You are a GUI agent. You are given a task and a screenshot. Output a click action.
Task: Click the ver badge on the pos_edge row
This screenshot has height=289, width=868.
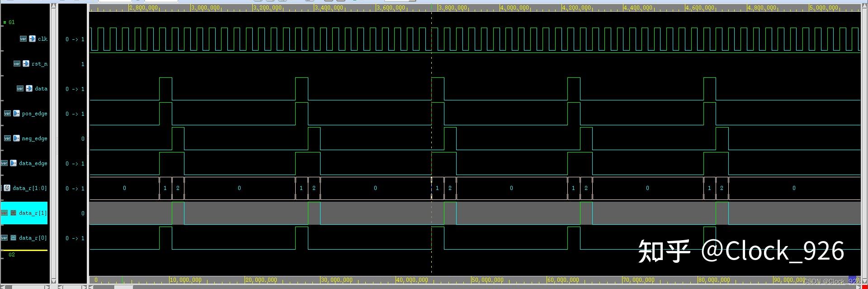7,114
